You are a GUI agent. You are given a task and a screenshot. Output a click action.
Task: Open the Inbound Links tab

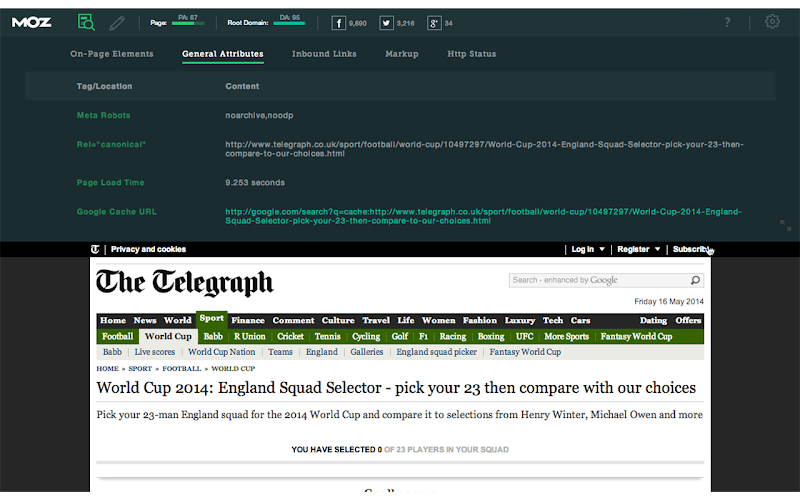pyautogui.click(x=324, y=54)
